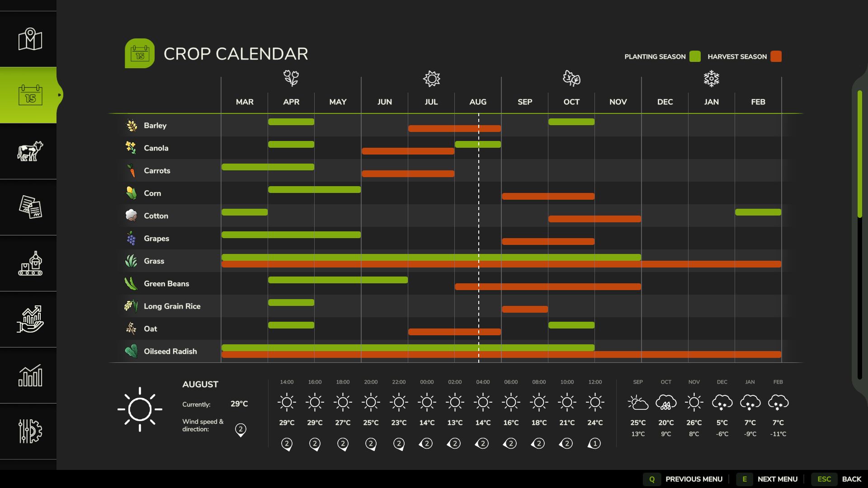Expand the Cotton crop row details
Image resolution: width=868 pixels, height=488 pixels.
[x=156, y=216]
